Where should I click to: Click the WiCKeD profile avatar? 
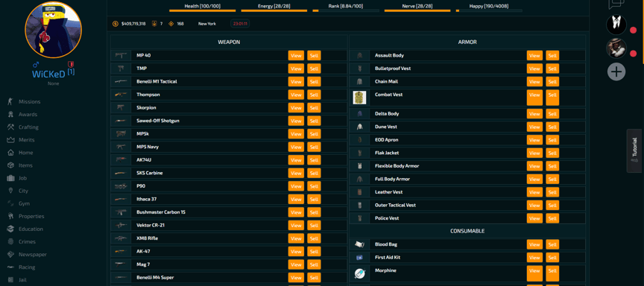tap(53, 30)
